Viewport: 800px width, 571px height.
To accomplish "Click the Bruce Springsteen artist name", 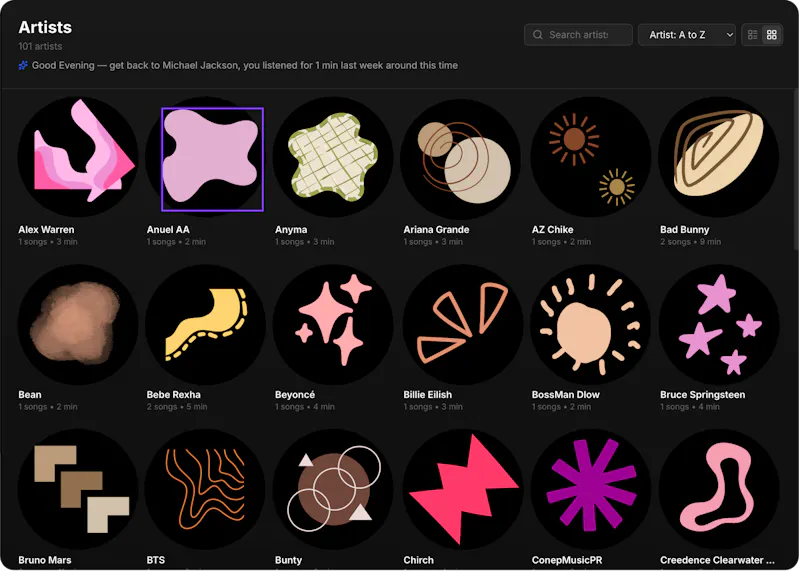I will coord(703,394).
